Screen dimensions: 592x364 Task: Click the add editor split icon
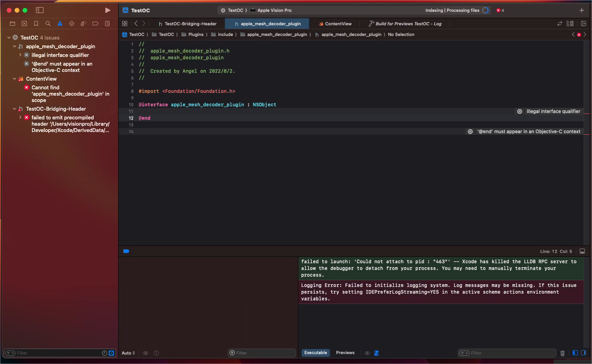583,24
